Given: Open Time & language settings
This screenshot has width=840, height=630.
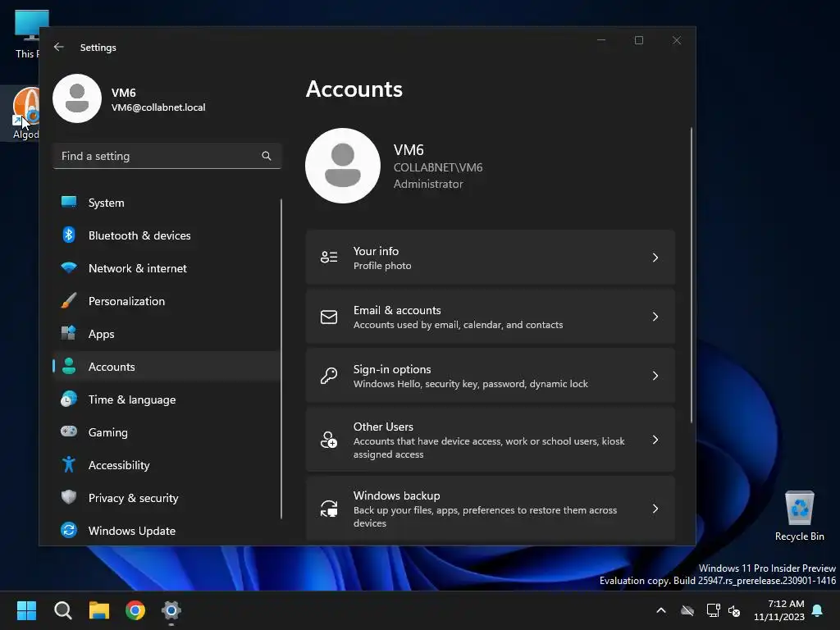Looking at the screenshot, I should coord(167,399).
